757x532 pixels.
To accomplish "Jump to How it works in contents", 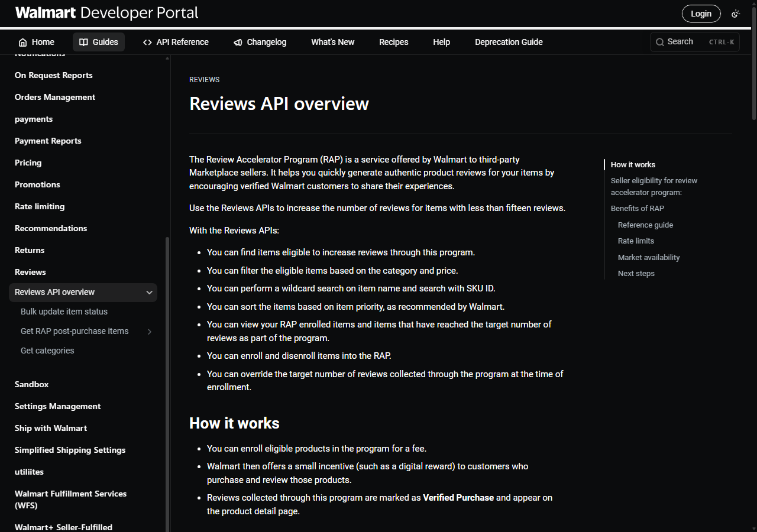I will 633,165.
